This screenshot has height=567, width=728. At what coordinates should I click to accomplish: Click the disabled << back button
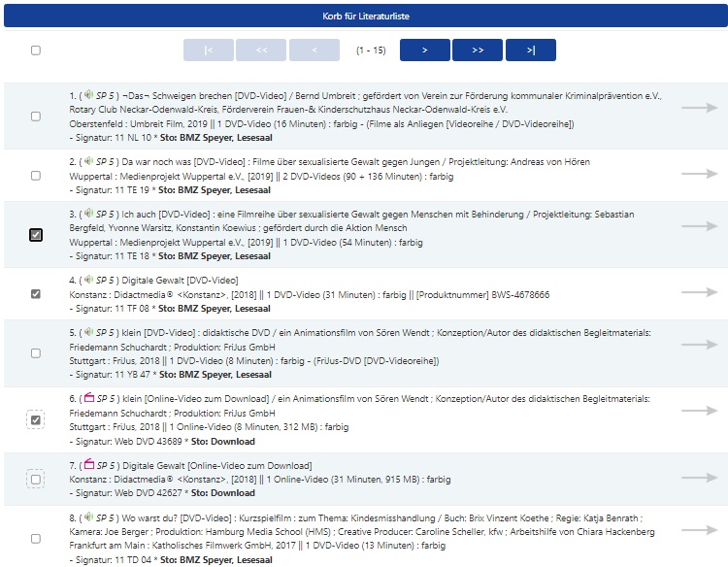tap(261, 50)
